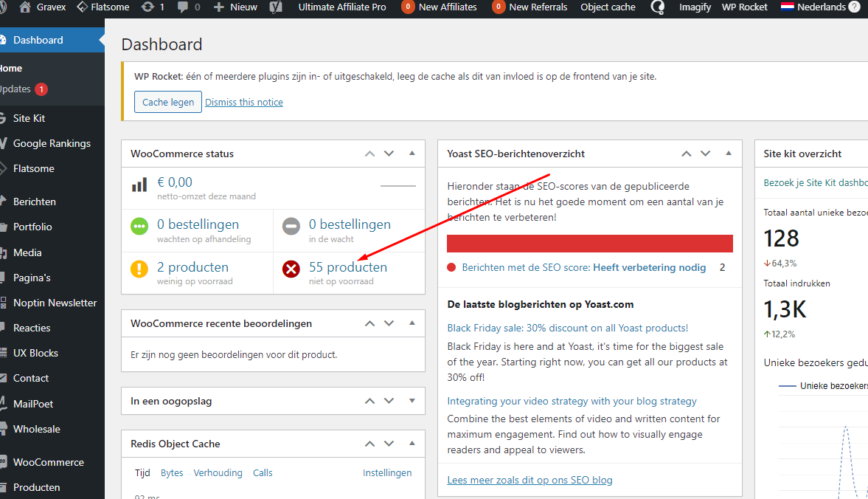868x499 pixels.
Task: Open the Nieuw add-new menu
Action: tap(236, 7)
